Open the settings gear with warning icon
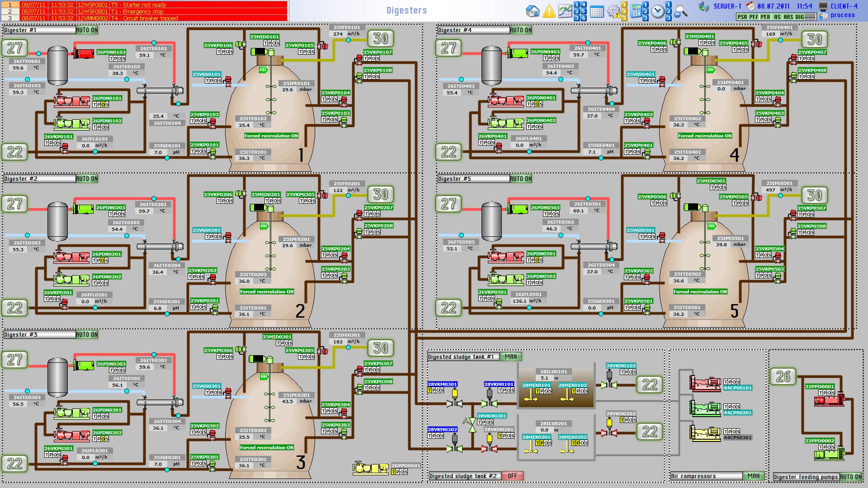 click(613, 12)
